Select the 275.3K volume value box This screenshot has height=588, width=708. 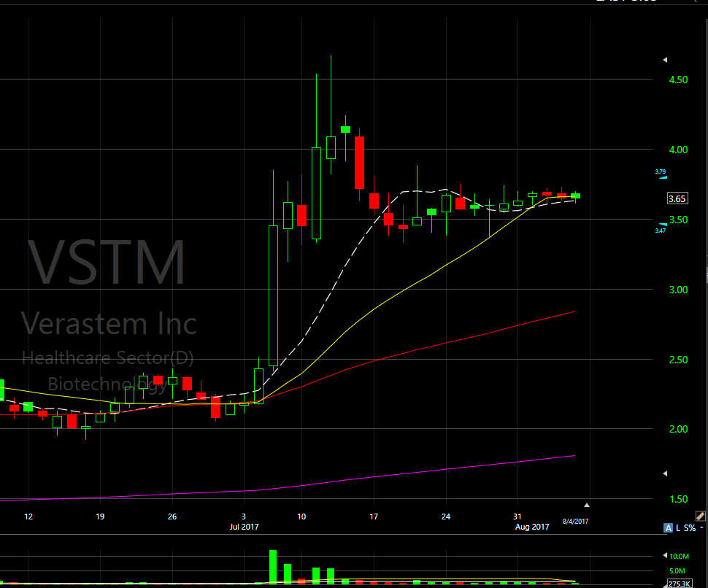coord(679,584)
